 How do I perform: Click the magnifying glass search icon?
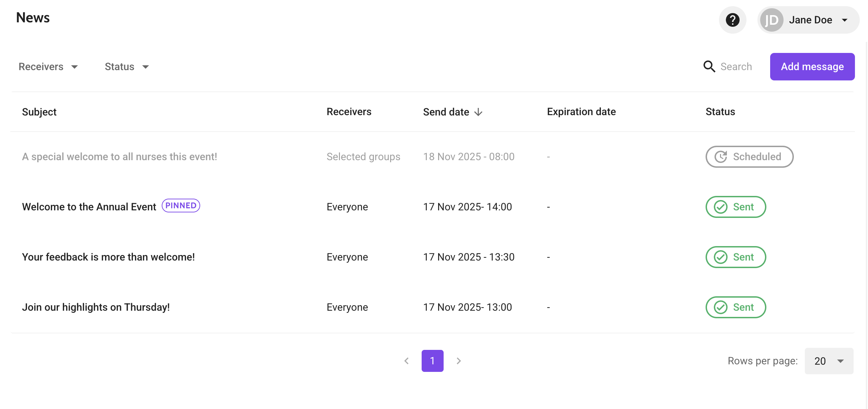click(x=709, y=66)
